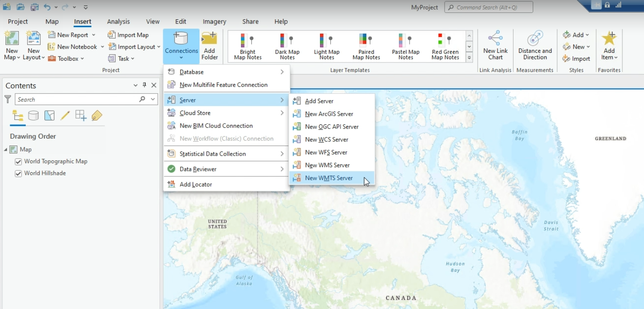The image size is (644, 309).
Task: Select the List By Drawing Order icon
Action: 18,116
